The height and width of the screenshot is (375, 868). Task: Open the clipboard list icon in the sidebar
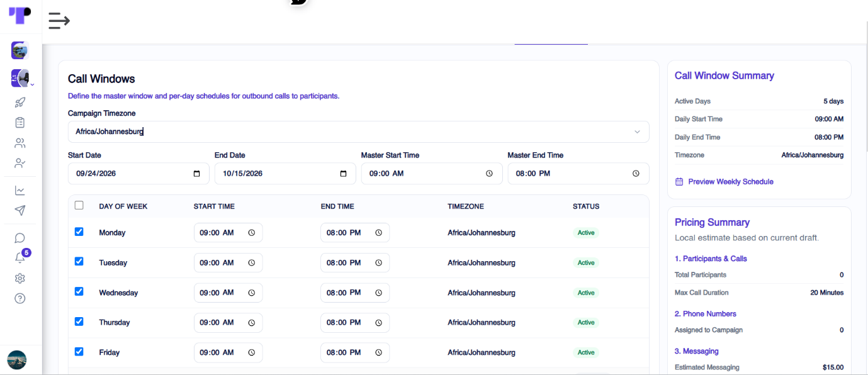20,123
